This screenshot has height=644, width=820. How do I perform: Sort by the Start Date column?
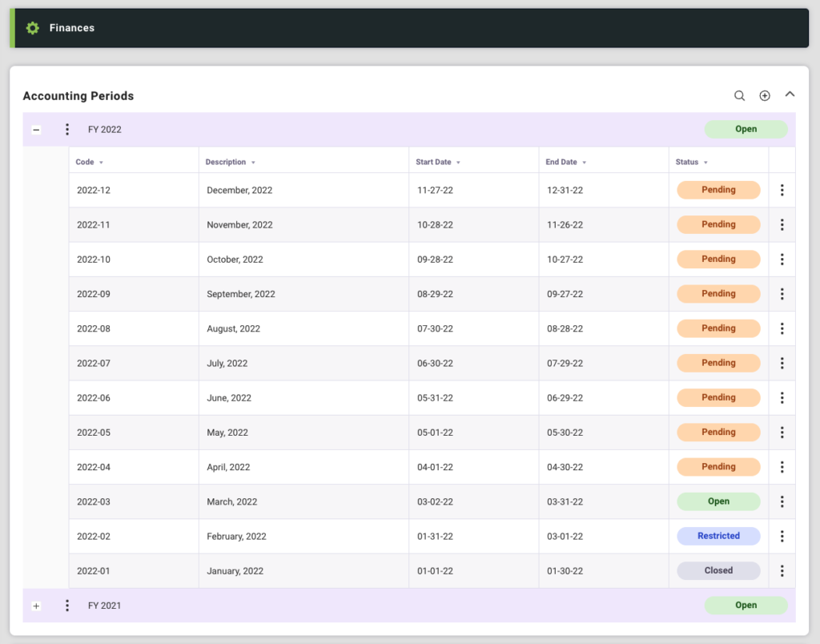coord(433,162)
